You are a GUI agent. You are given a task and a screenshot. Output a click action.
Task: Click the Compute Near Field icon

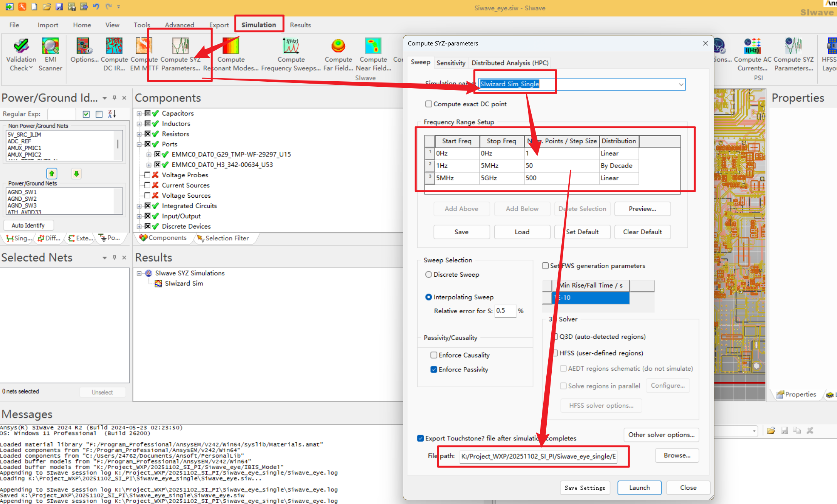point(373,46)
